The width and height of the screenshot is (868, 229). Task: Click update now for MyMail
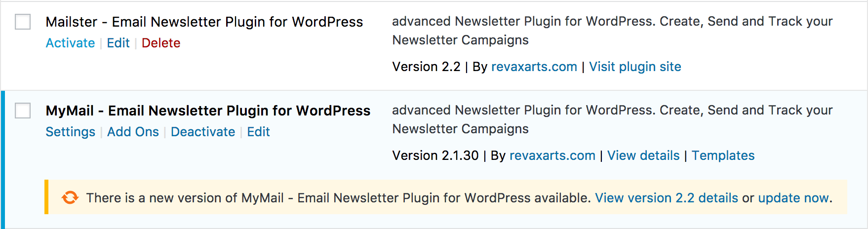point(793,198)
